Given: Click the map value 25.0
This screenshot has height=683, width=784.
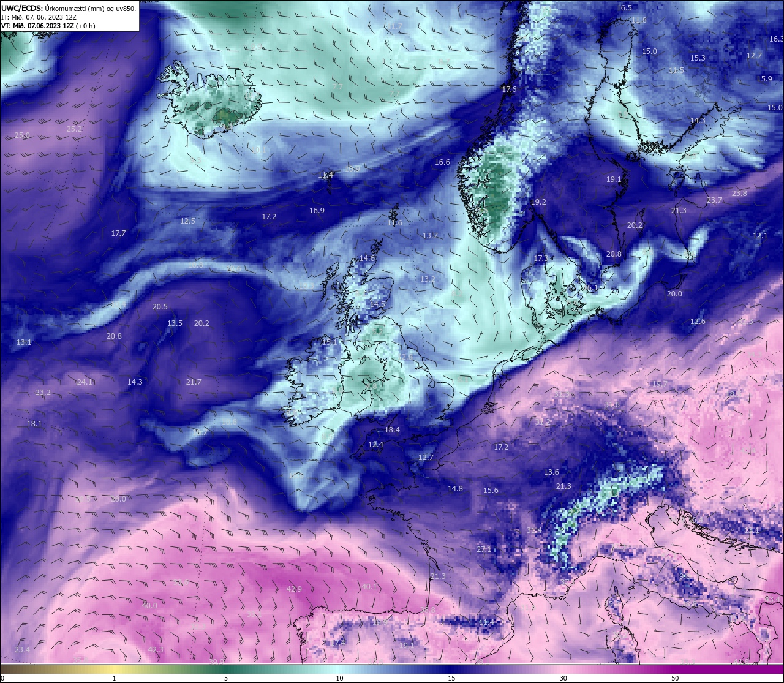Looking at the screenshot, I should 22,135.
